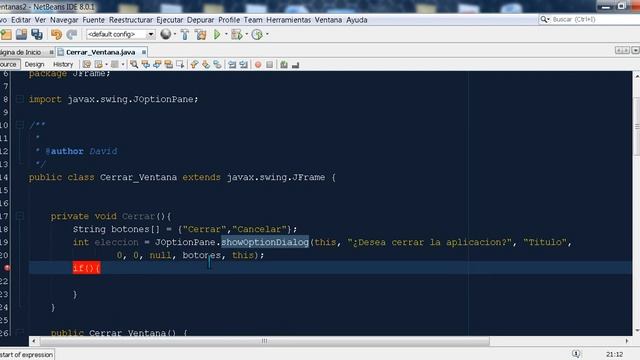Click Shift Line Right icon
Image resolution: width=640 pixels, height=360 pixels.
click(x=244, y=64)
